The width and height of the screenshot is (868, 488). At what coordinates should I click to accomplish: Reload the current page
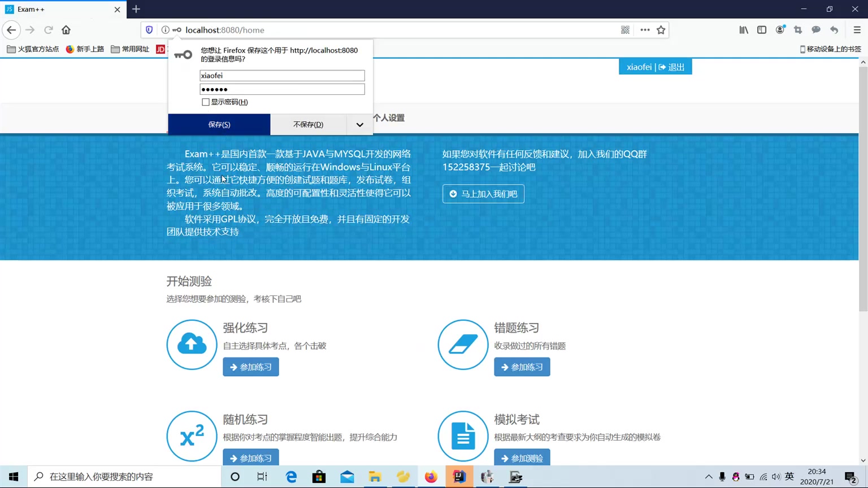[x=49, y=30]
